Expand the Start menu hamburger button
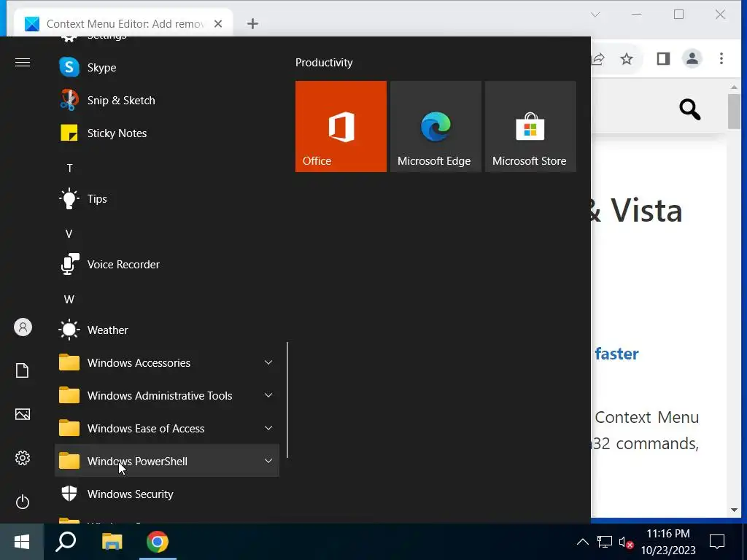Screen dimensions: 747x560 23,63
